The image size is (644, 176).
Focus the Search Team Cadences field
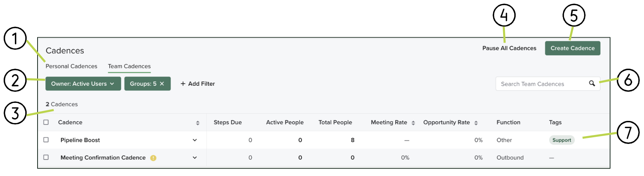coord(541,84)
